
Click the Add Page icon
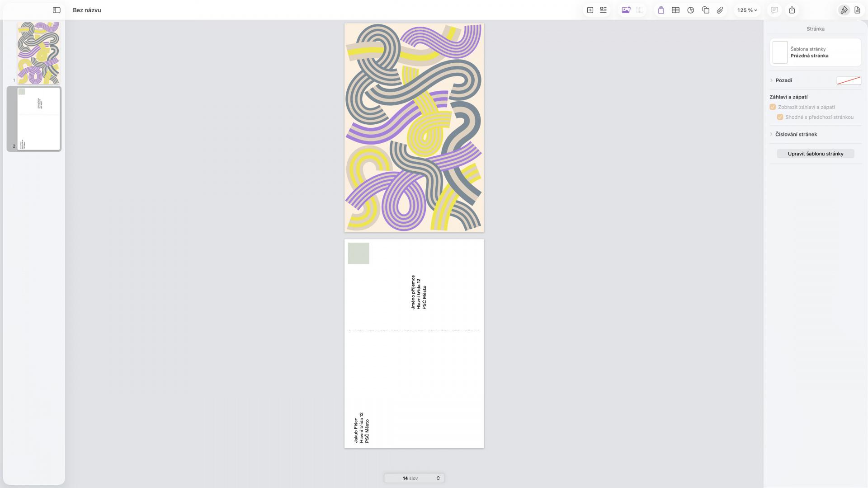click(590, 10)
